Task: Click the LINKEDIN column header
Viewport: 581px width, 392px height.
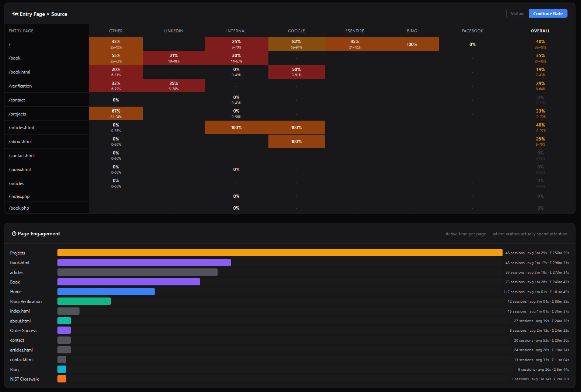Action: tap(173, 31)
